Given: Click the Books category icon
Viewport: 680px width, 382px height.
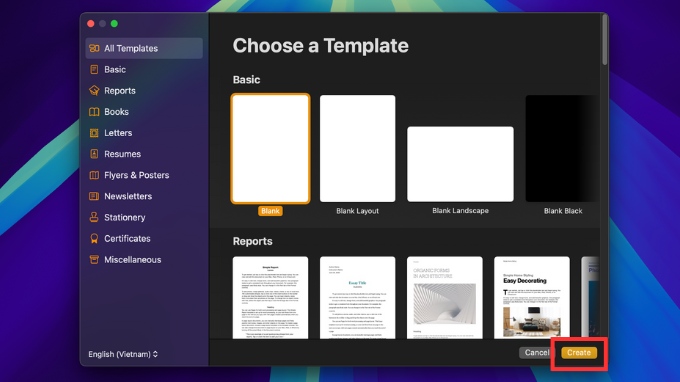Looking at the screenshot, I should tap(94, 112).
